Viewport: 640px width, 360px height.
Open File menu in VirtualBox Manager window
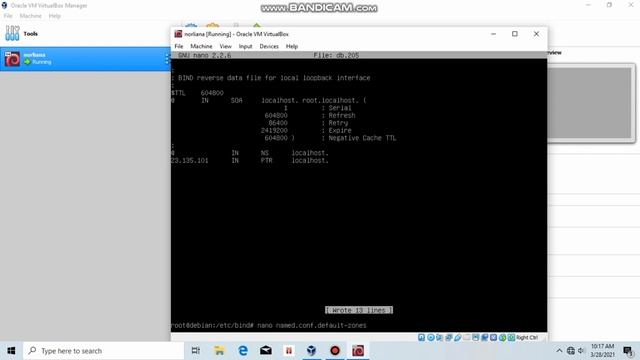8,16
